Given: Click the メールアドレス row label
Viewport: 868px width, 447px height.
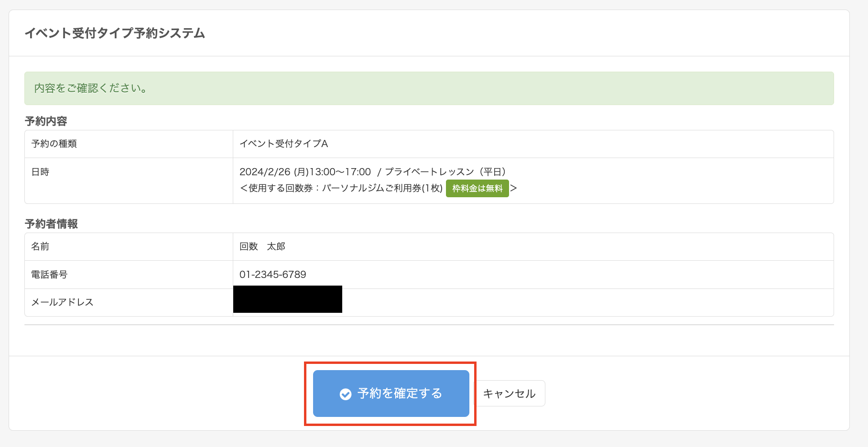Looking at the screenshot, I should 62,302.
